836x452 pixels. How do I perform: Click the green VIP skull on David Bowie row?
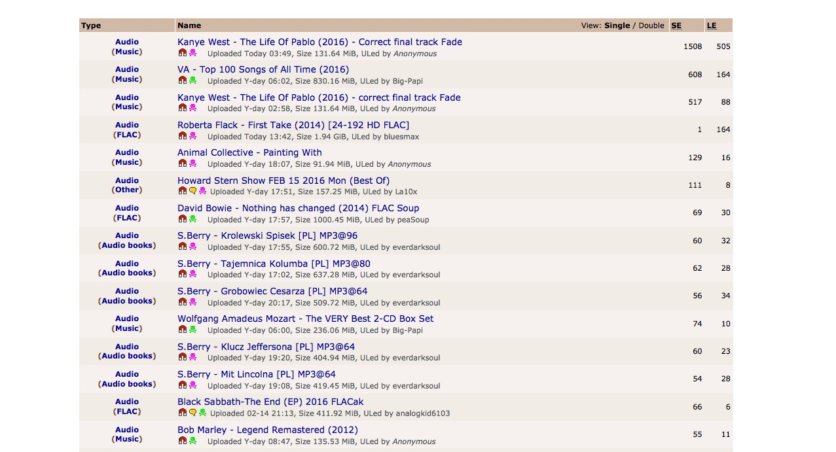click(x=193, y=219)
